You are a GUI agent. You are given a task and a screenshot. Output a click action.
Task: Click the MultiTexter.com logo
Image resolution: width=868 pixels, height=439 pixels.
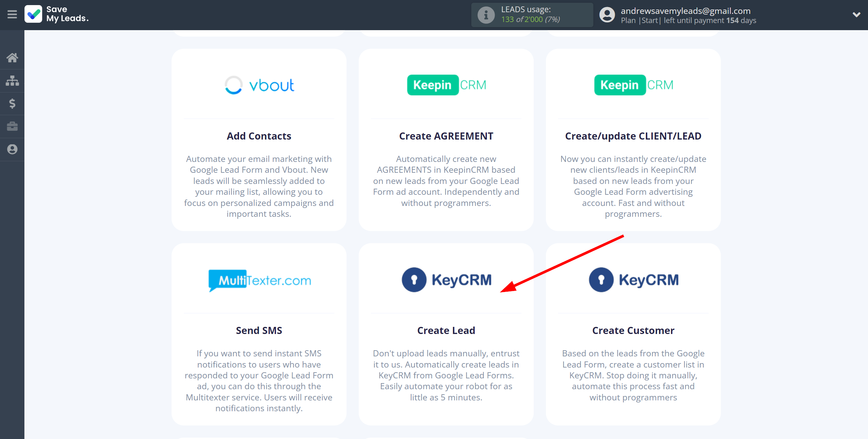(259, 280)
